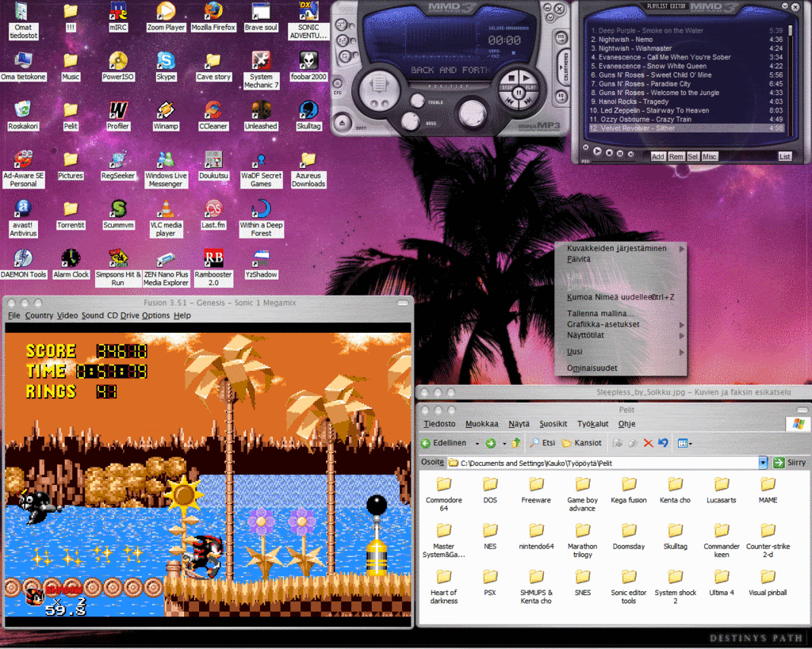Click the Oma tietokone desktop icon

23,66
